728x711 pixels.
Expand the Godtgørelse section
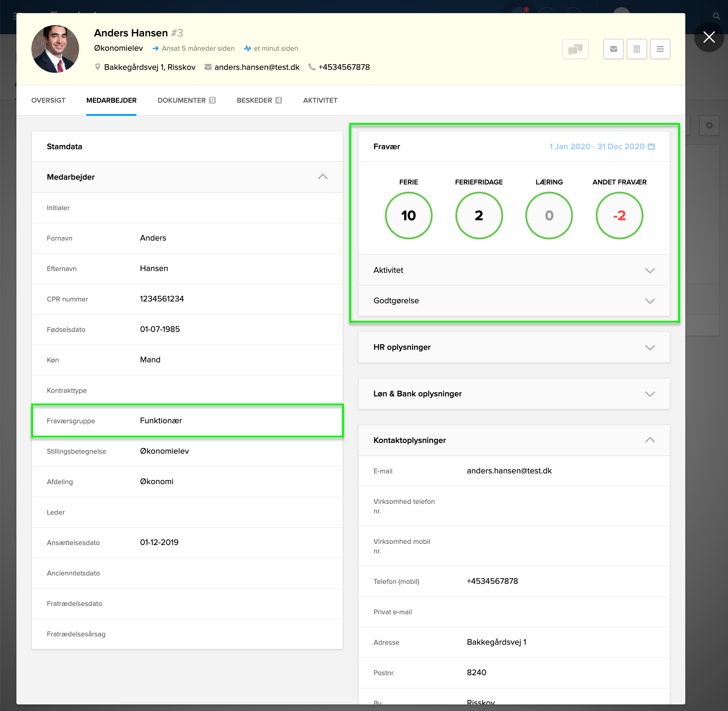click(649, 301)
